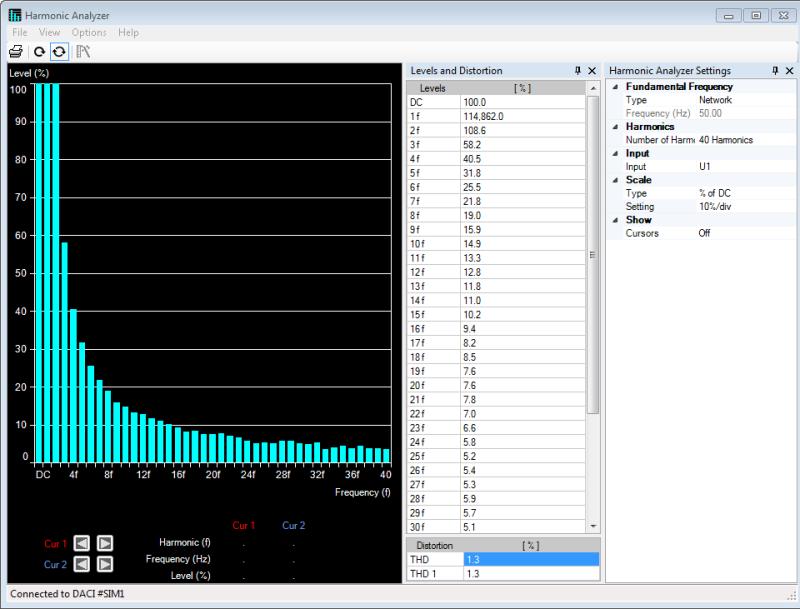Move Cur 1 left with arrow button
800x609 pixels.
(x=82, y=543)
